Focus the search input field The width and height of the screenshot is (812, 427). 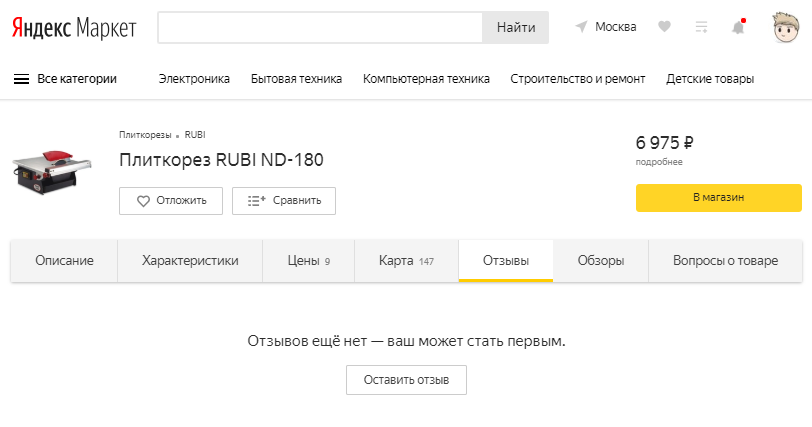tap(320, 27)
